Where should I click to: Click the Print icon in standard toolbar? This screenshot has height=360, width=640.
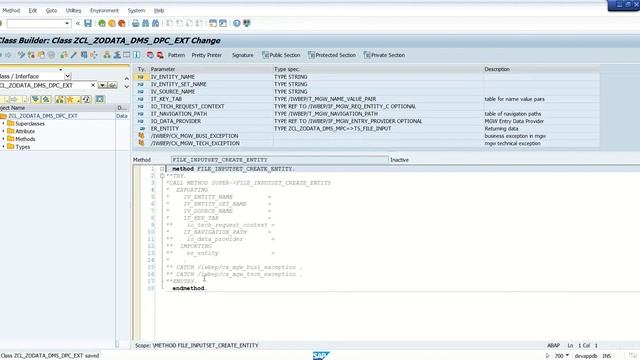click(x=136, y=23)
